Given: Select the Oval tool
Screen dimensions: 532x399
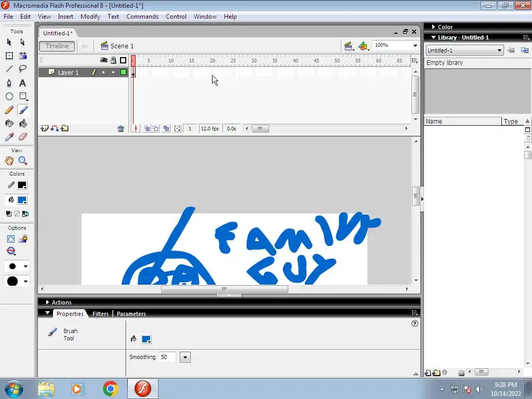Looking at the screenshot, I should pyautogui.click(x=9, y=96).
